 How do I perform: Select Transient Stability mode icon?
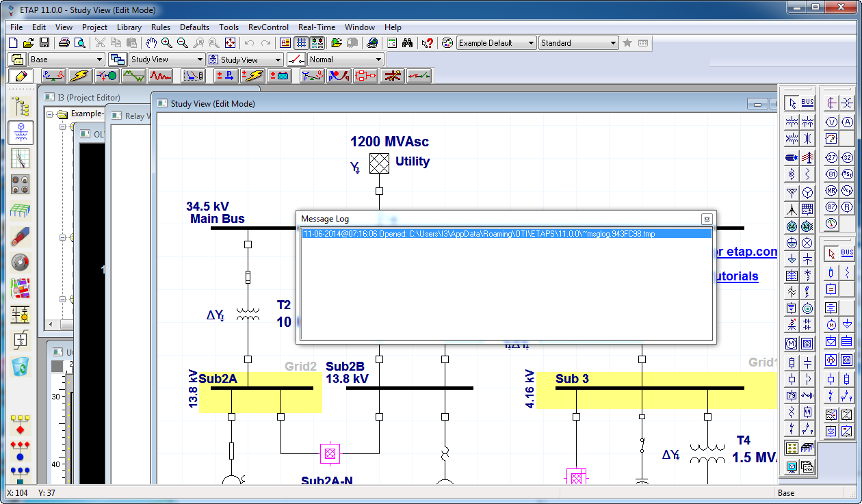tap(161, 76)
